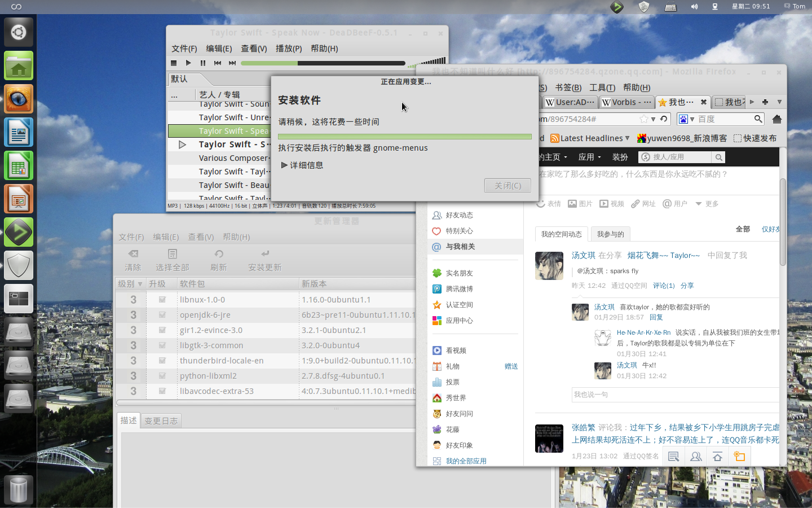Image resolution: width=812 pixels, height=508 pixels.
Task: Open the Trash in the launcher
Action: [x=19, y=489]
